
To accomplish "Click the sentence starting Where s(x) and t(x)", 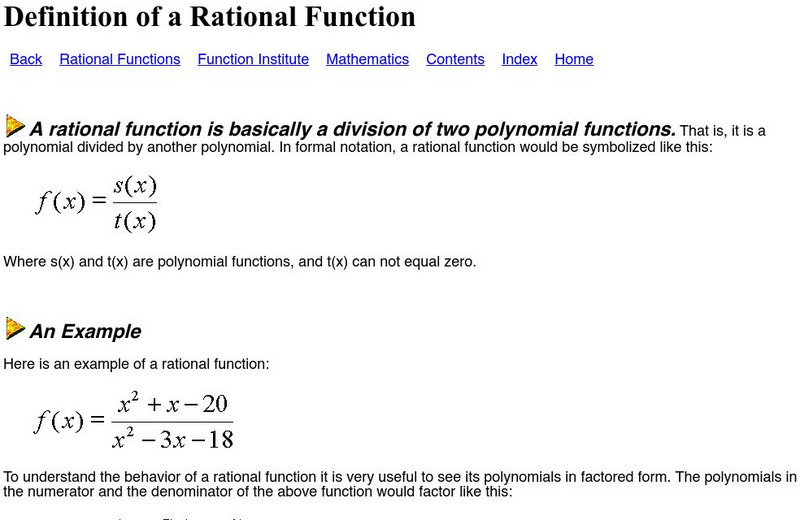I will coord(240,262).
